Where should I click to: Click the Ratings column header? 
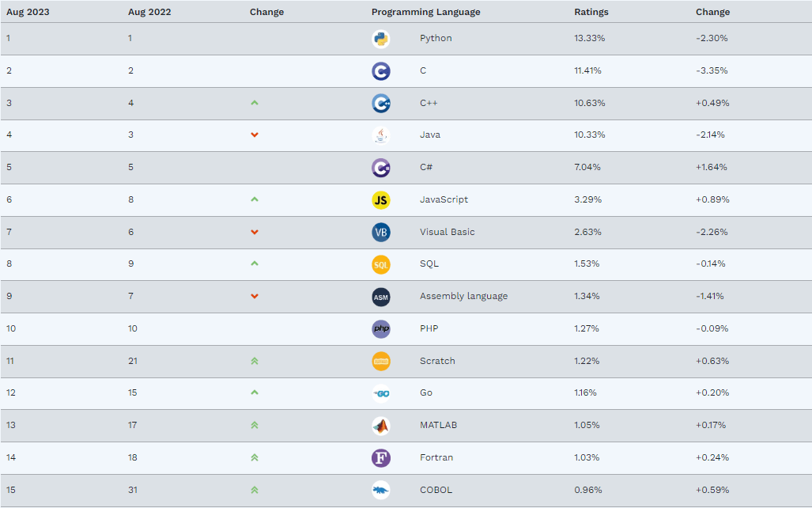(591, 12)
